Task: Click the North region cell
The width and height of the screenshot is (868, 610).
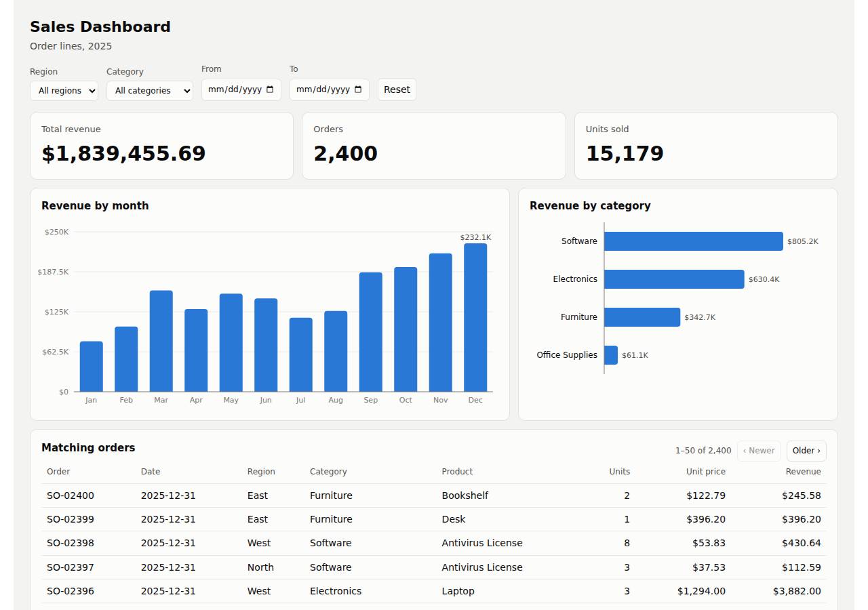Action: pos(260,567)
